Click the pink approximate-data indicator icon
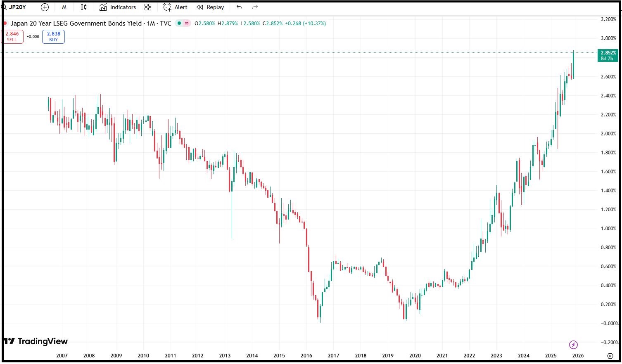This screenshot has width=622, height=364. [x=187, y=24]
